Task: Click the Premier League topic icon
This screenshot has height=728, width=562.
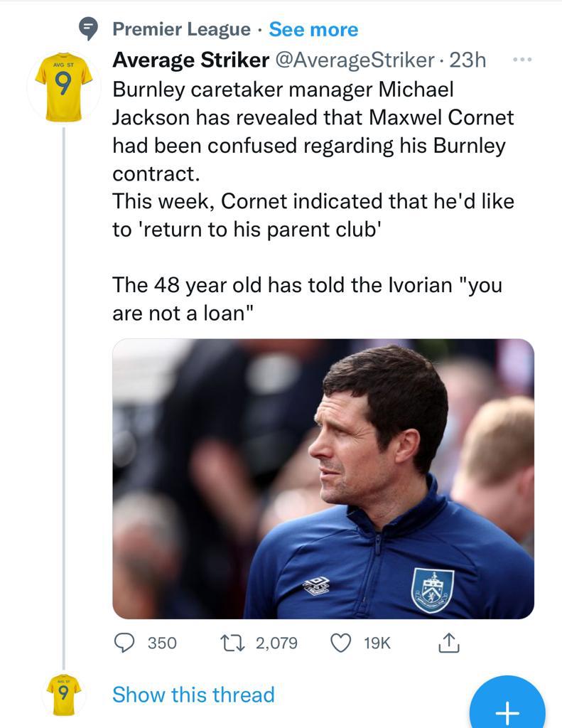Action: click(x=88, y=29)
